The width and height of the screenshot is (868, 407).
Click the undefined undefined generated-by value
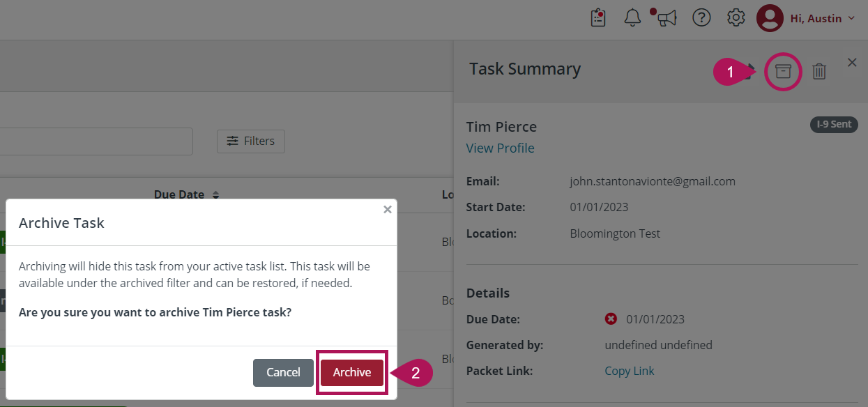click(658, 345)
